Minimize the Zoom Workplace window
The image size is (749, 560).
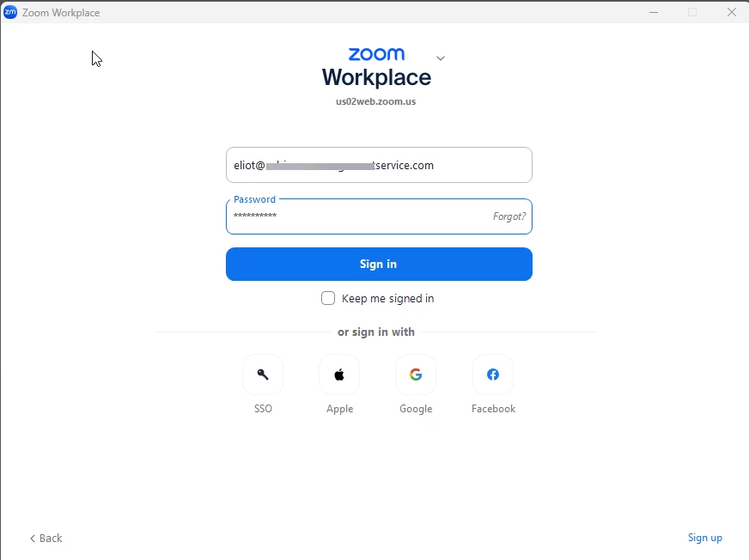(x=654, y=12)
